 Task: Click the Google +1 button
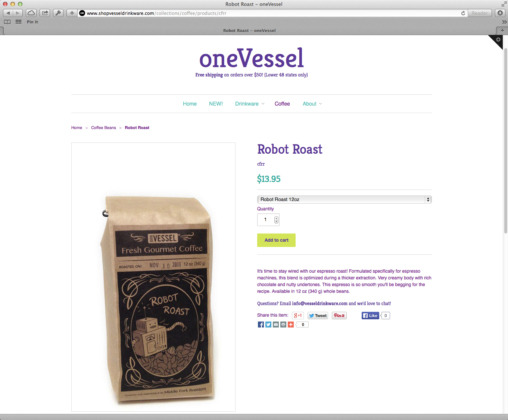(298, 316)
